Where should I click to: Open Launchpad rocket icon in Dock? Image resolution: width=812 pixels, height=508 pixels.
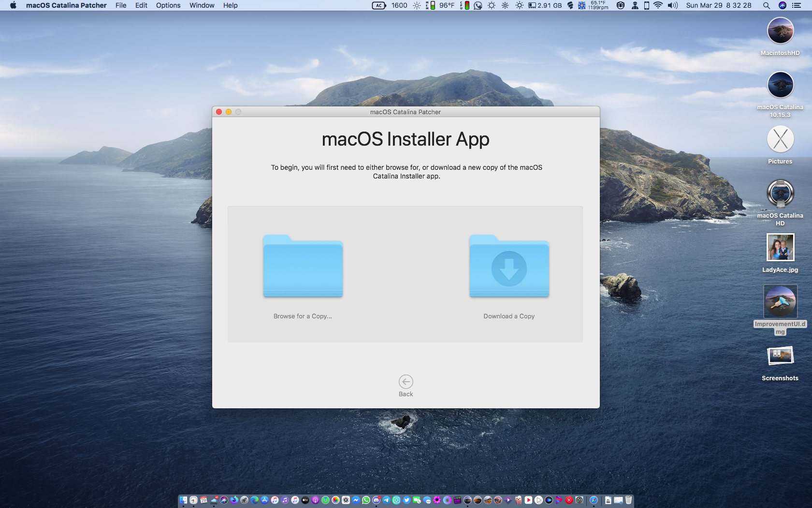click(x=245, y=500)
